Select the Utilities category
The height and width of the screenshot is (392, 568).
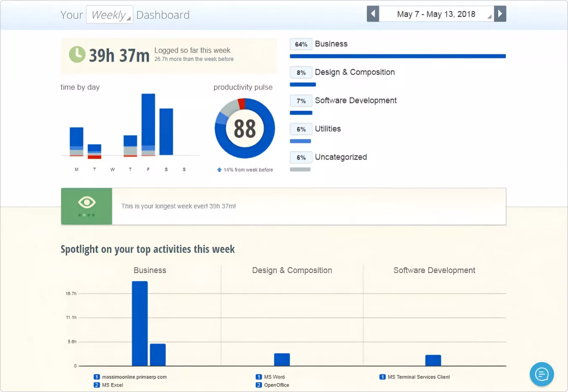[328, 129]
